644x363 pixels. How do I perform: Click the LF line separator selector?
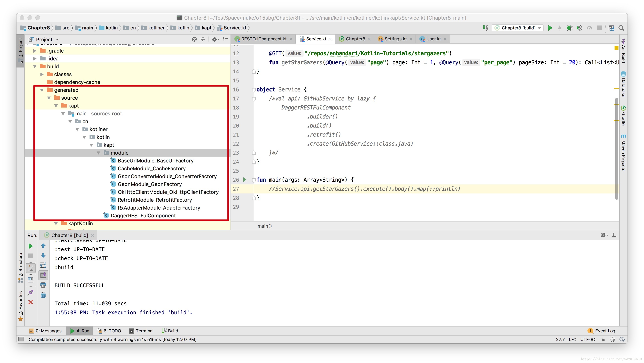click(572, 339)
